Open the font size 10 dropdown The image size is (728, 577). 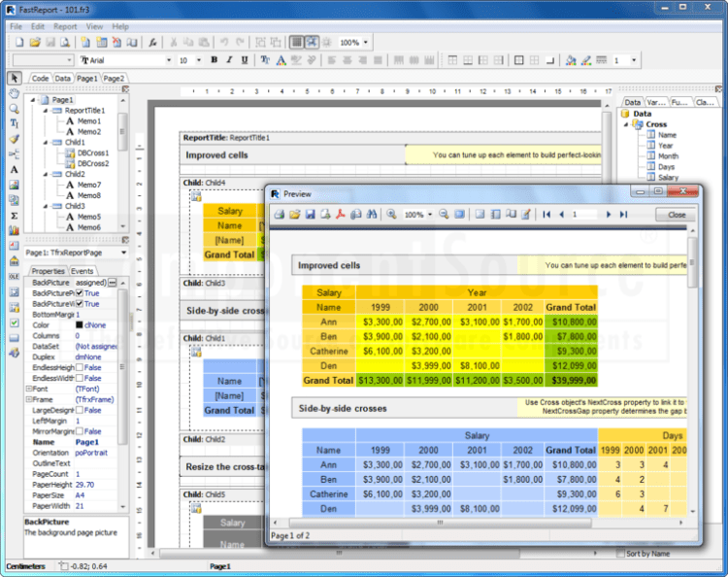[x=199, y=60]
